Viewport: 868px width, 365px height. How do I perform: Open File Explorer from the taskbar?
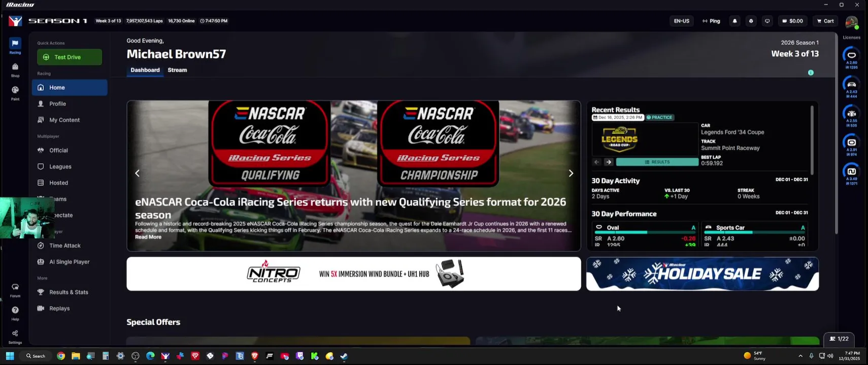[76, 356]
